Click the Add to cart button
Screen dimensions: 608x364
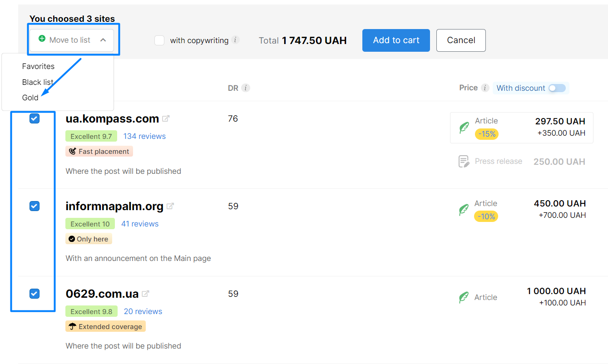pyautogui.click(x=396, y=40)
